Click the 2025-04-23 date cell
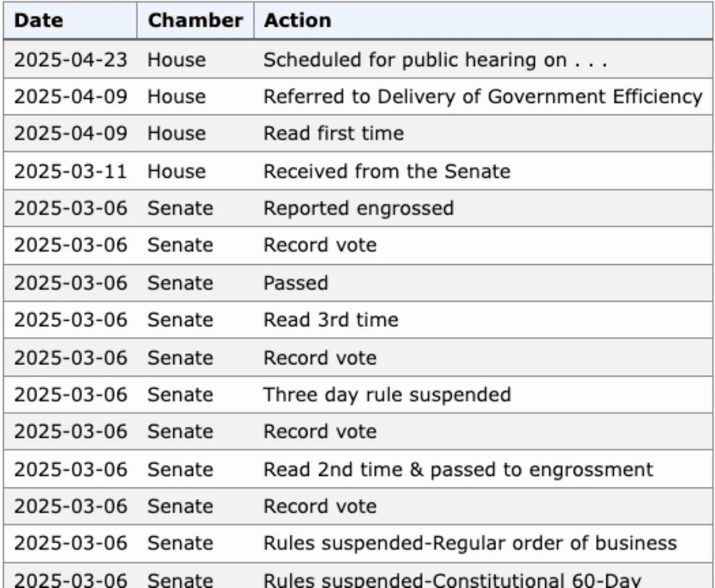 (71, 60)
